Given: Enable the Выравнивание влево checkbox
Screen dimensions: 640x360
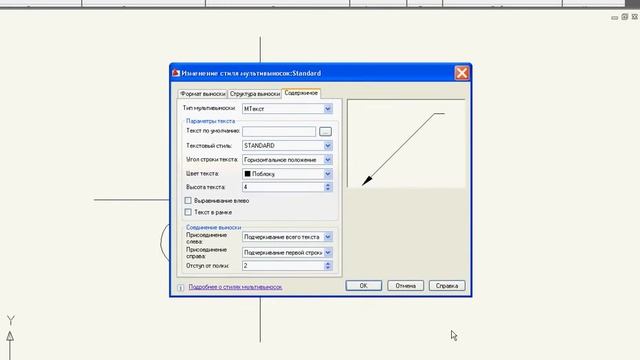Looking at the screenshot, I should [188, 200].
